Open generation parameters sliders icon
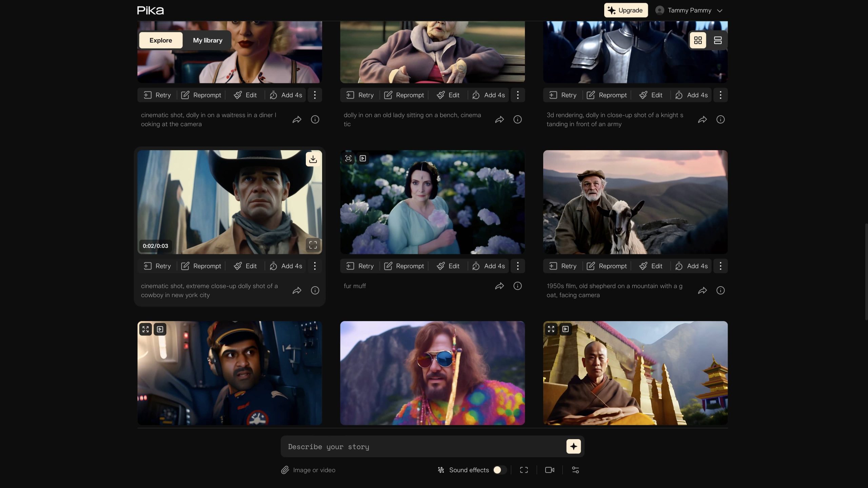This screenshot has height=488, width=868. tap(575, 470)
